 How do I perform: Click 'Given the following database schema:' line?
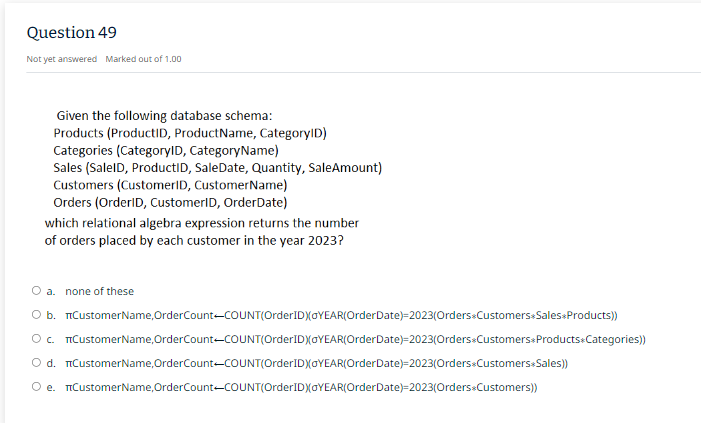[x=164, y=116]
